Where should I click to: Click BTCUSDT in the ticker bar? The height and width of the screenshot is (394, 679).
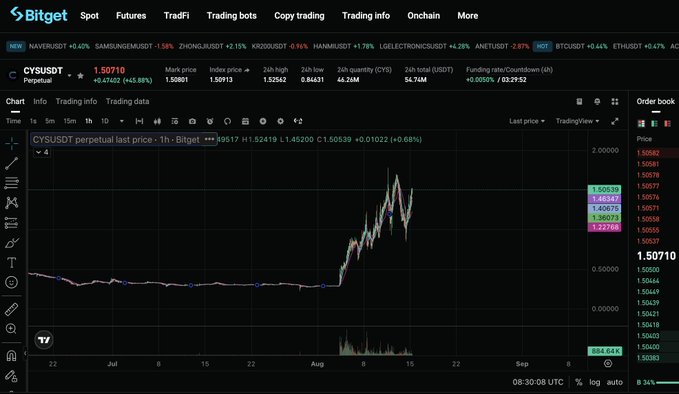570,46
